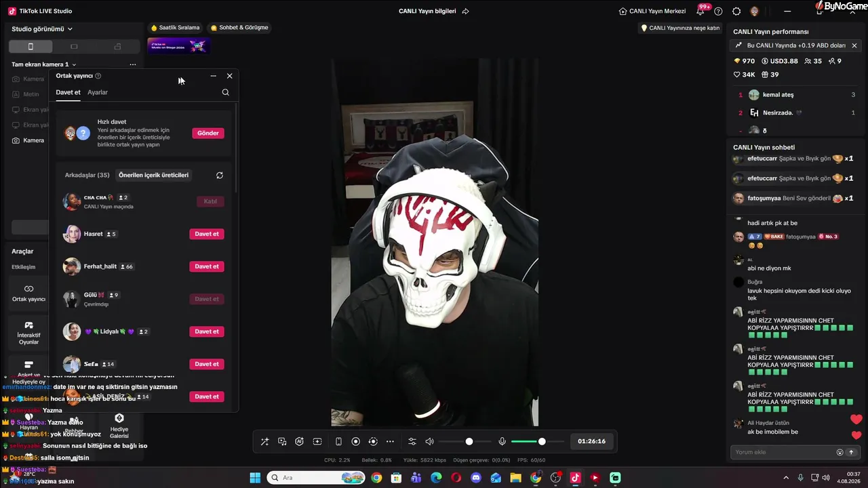Refresh the suggested creators list

tap(220, 175)
